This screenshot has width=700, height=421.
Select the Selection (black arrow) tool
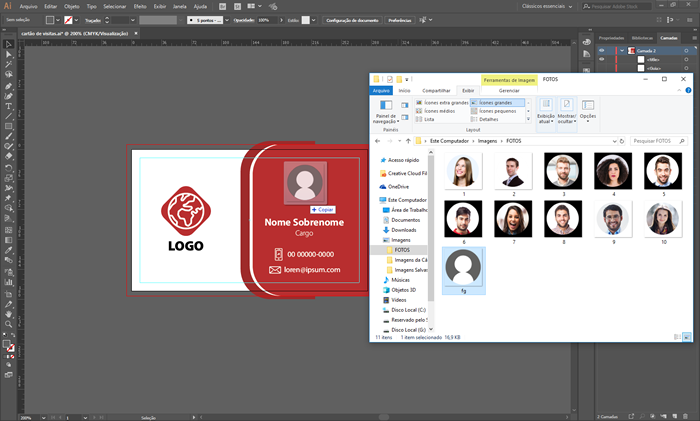click(8, 44)
